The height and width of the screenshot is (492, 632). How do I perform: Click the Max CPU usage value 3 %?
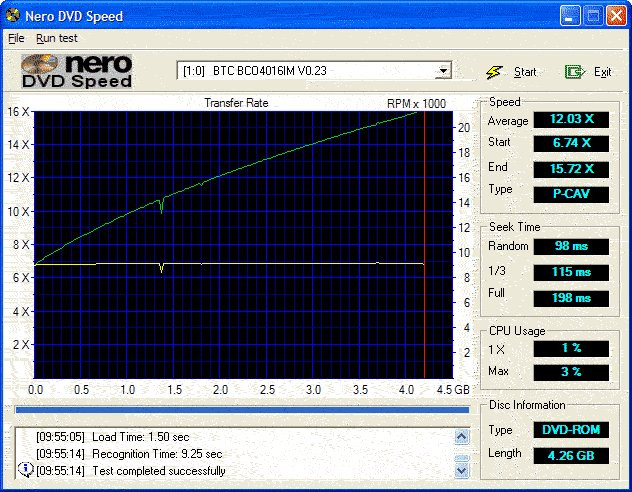[x=571, y=372]
